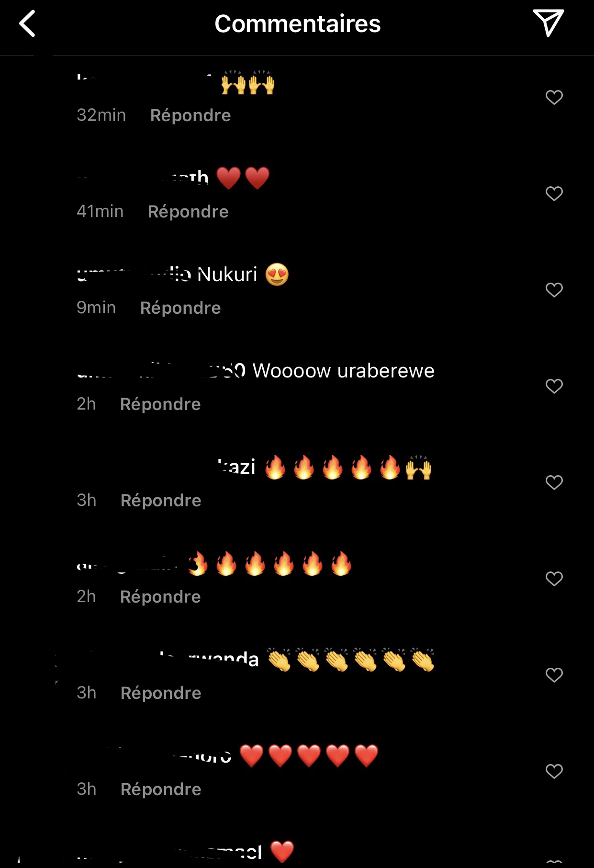Reply to the kazi fire comment
Viewport: 594px width, 868px height.
(161, 501)
